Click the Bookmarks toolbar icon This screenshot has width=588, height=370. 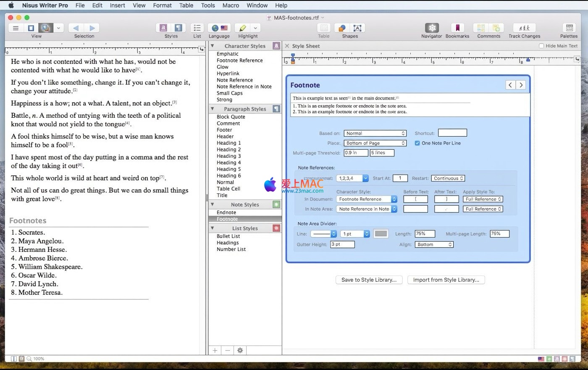coord(457,28)
